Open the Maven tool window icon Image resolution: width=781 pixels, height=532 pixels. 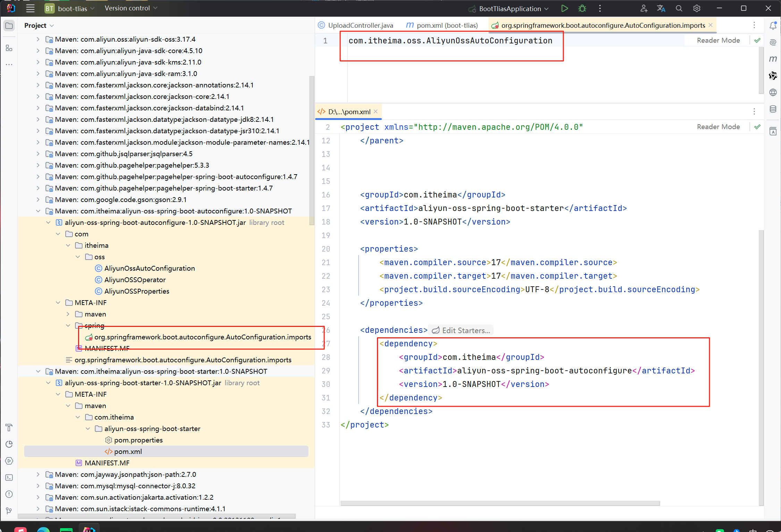tap(773, 59)
